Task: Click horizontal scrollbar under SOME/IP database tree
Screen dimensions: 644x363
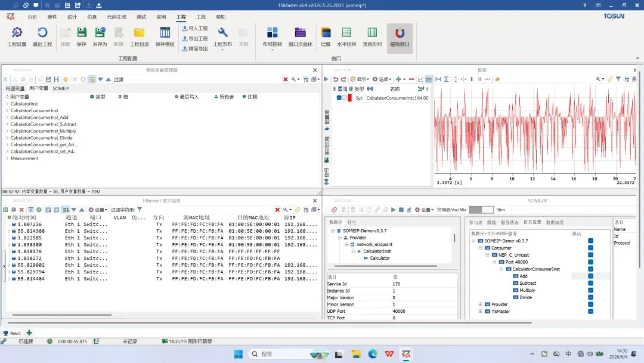Action: click(386, 266)
